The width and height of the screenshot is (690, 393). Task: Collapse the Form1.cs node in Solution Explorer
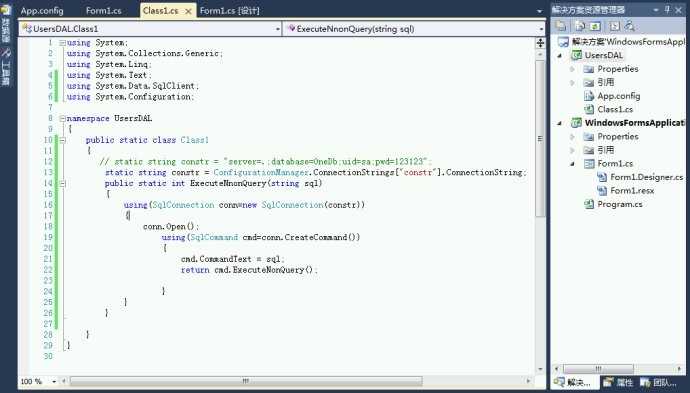click(x=573, y=164)
